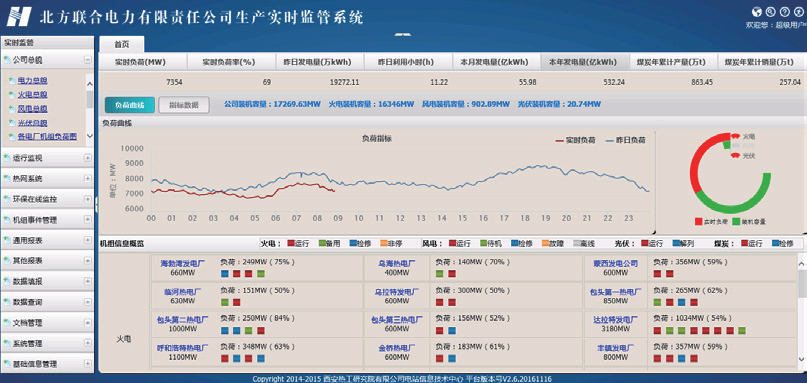Click the red 运行 swatch in 火电 legend
This screenshot has height=383, width=807.
pos(291,243)
